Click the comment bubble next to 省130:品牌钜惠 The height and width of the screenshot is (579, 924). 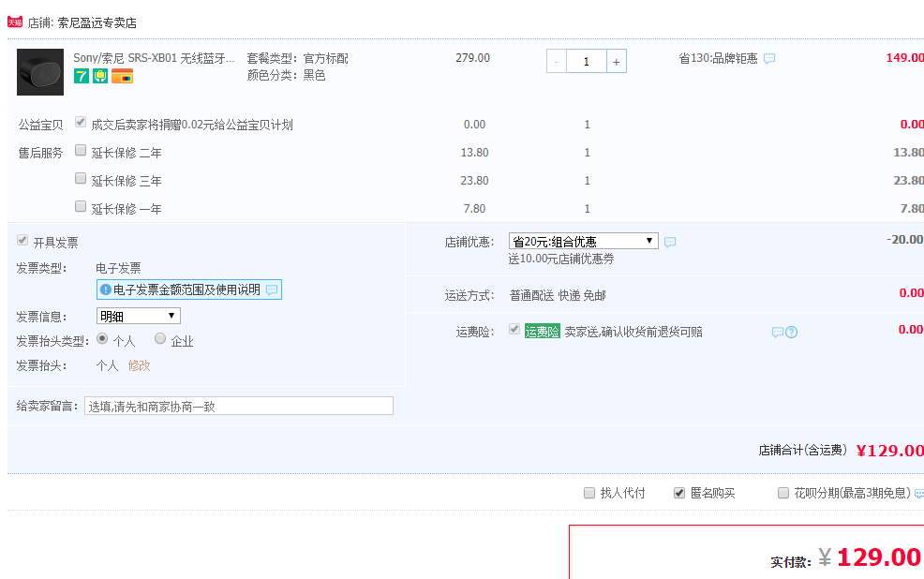pos(769,59)
